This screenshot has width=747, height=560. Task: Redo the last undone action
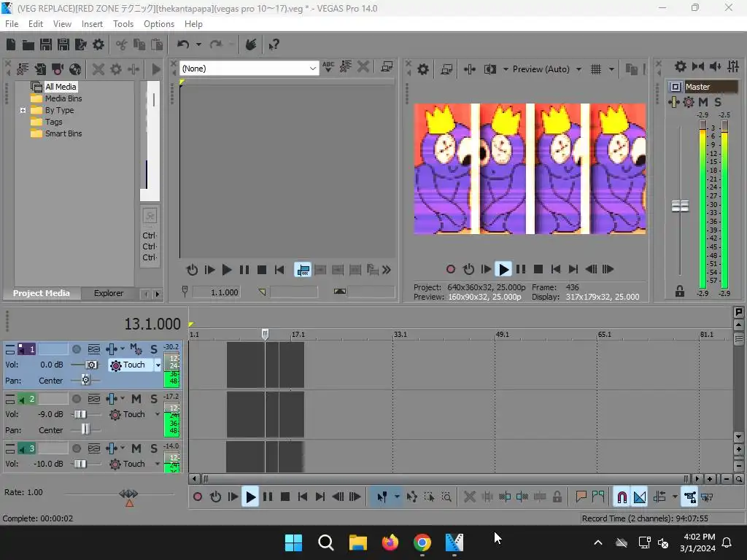(x=216, y=44)
